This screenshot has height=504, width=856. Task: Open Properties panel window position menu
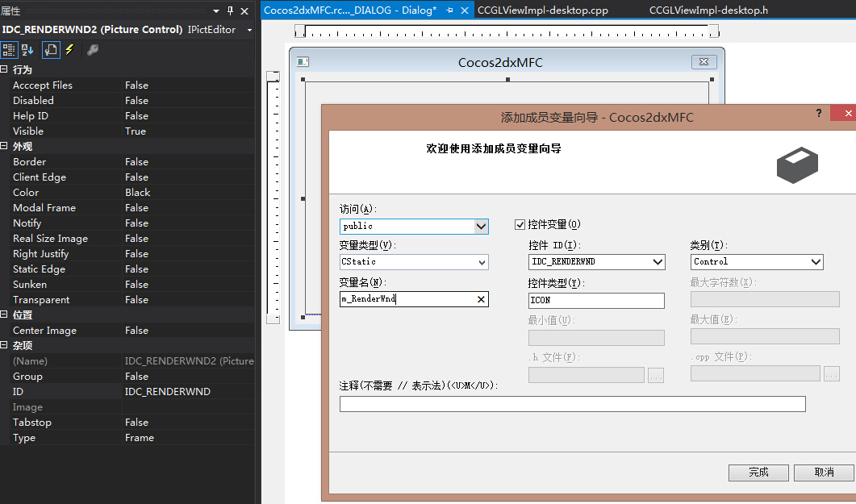216,11
